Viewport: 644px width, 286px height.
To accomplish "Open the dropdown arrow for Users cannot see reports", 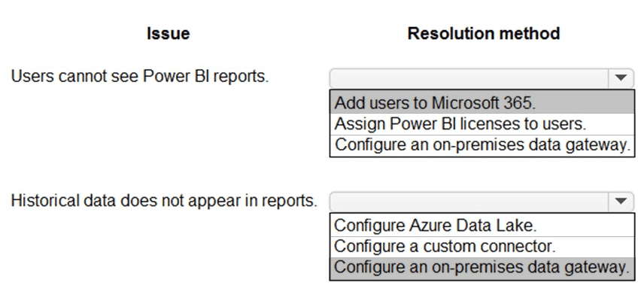I will 621,78.
